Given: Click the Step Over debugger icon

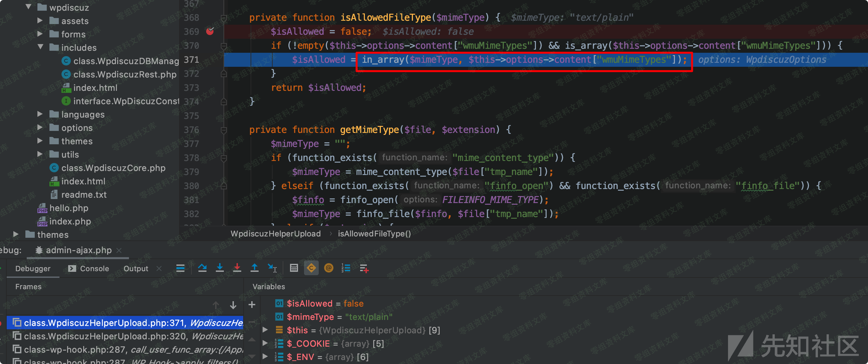Looking at the screenshot, I should pyautogui.click(x=202, y=268).
